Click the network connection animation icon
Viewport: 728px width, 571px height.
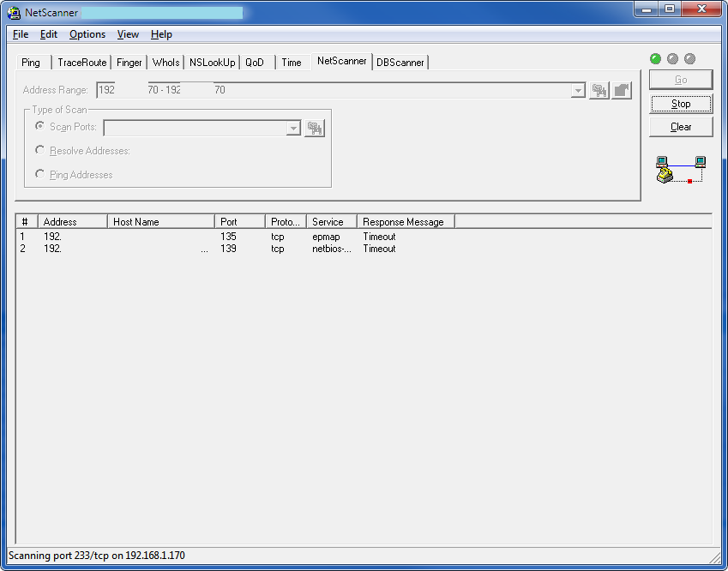pos(681,170)
